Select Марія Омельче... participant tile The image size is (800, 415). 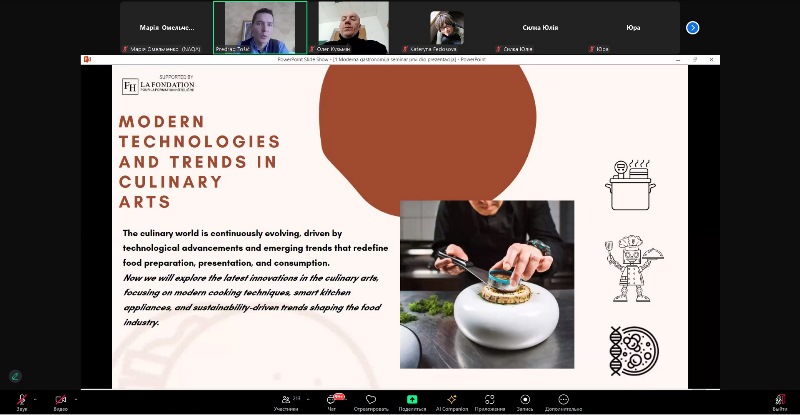pos(167,28)
